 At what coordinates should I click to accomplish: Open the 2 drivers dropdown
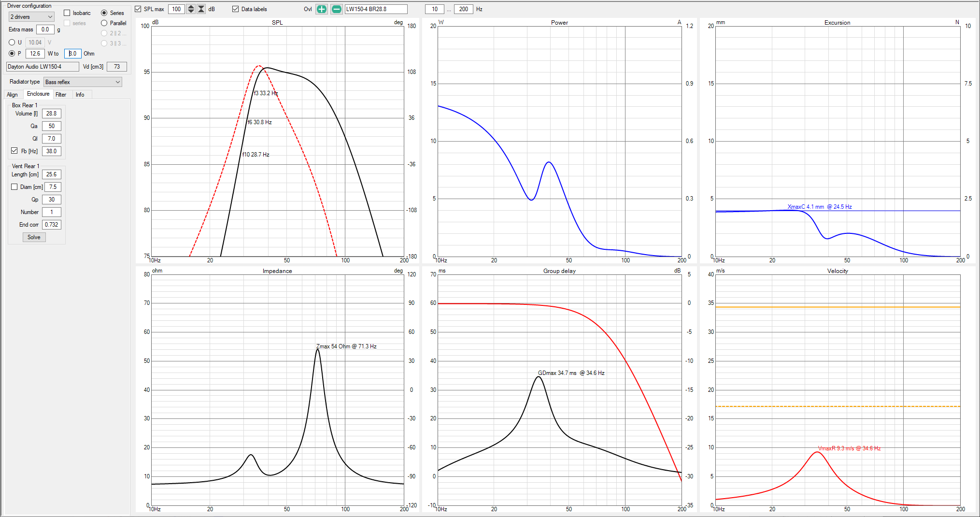coord(31,17)
